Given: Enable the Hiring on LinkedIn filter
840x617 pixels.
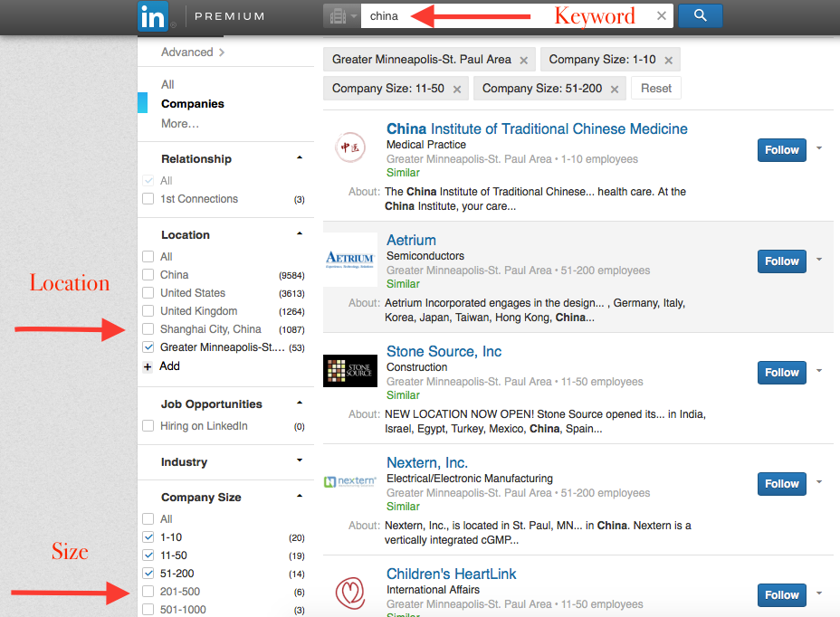Looking at the screenshot, I should pyautogui.click(x=148, y=425).
